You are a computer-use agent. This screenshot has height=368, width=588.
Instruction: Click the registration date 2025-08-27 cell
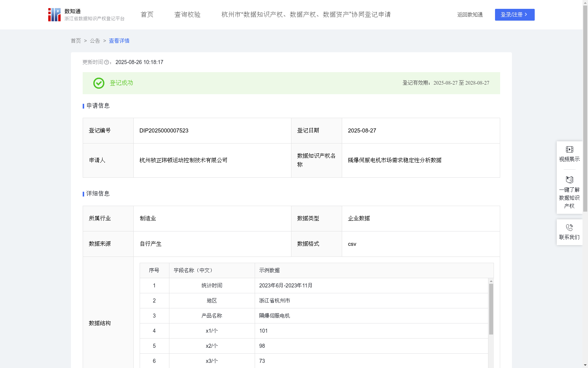[x=421, y=131]
